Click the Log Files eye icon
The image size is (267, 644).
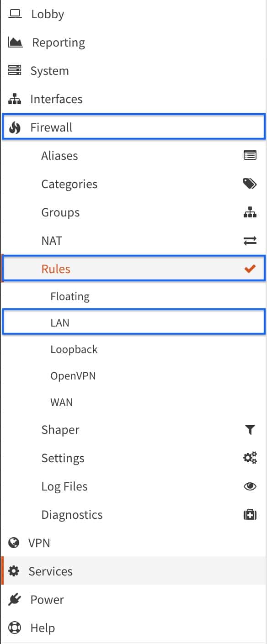pos(250,486)
